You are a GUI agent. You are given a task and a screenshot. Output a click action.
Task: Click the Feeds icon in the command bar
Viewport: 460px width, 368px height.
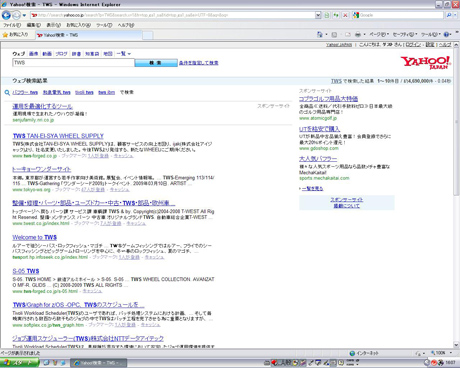pos(334,34)
